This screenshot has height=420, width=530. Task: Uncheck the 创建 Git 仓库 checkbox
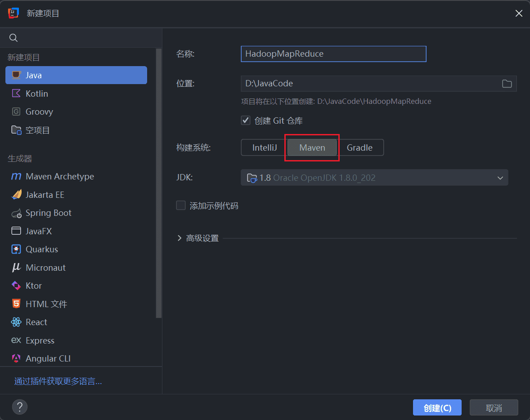246,121
